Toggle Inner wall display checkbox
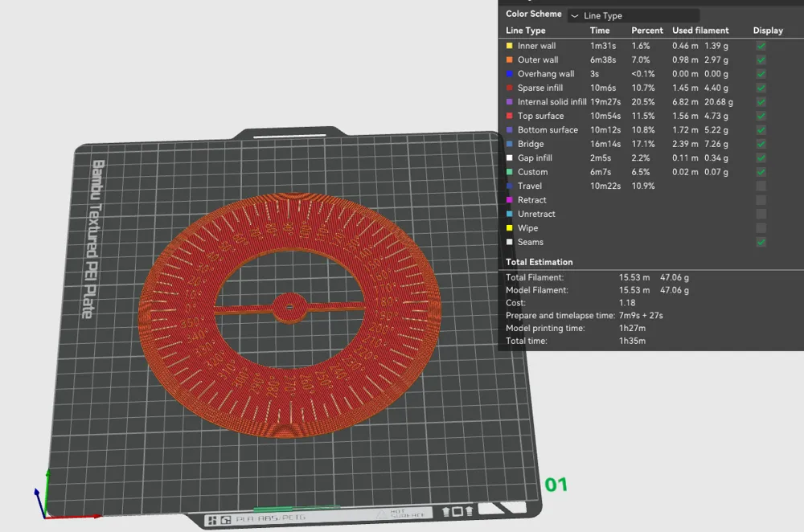The image size is (804, 532). 761,46
